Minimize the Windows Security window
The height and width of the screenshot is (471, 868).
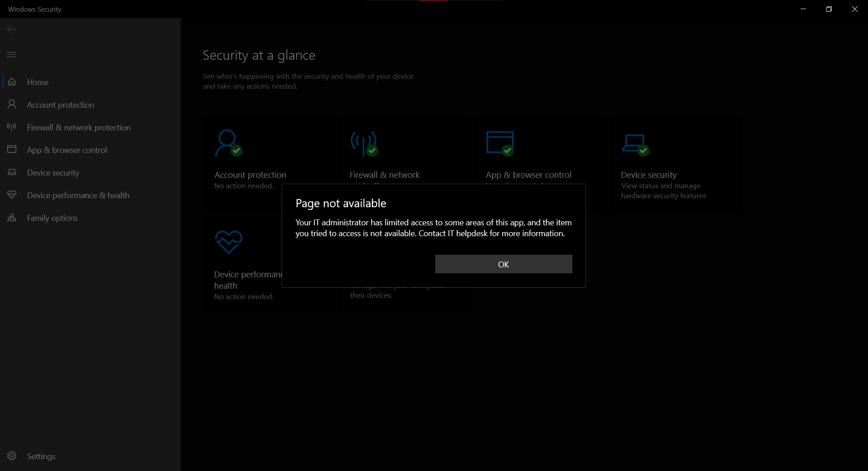click(803, 9)
